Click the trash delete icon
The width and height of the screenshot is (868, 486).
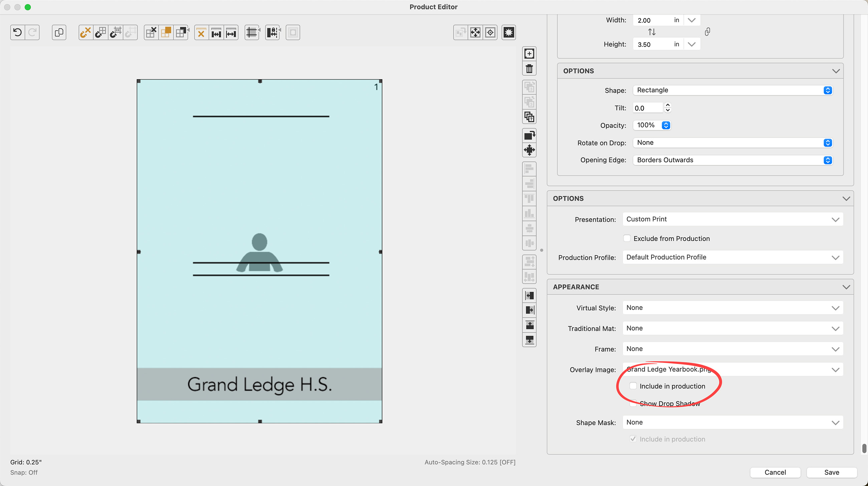tap(529, 69)
